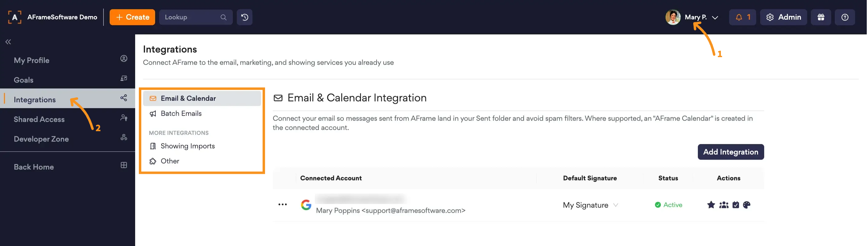The width and height of the screenshot is (868, 246).
Task: Open the gift box icon button
Action: click(821, 17)
